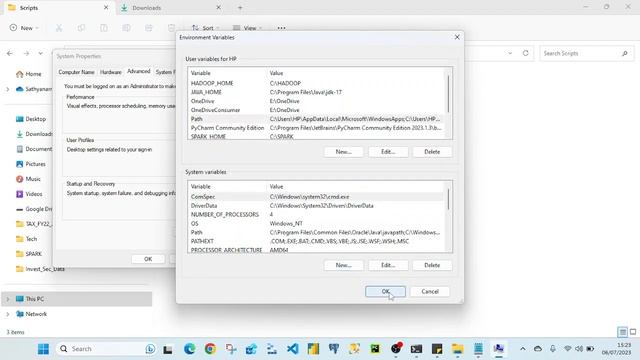Open the View dropdown
The height and width of the screenshot is (360, 640).
coord(247,28)
